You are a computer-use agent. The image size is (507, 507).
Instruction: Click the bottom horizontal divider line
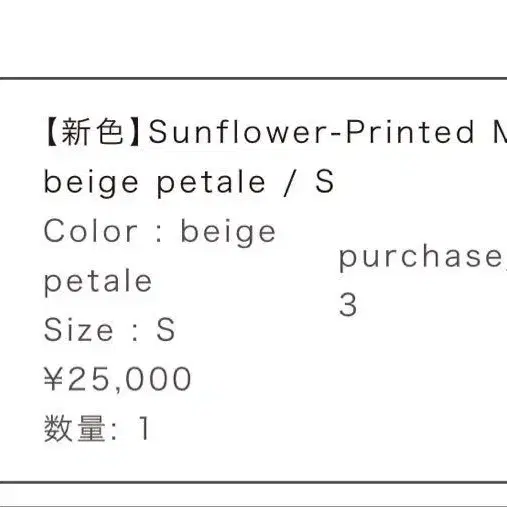click(x=253, y=482)
